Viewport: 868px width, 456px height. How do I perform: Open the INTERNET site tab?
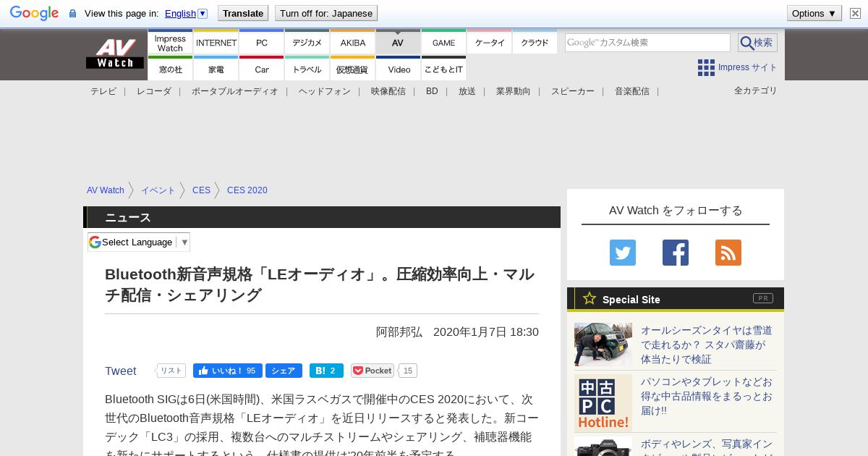coord(216,42)
